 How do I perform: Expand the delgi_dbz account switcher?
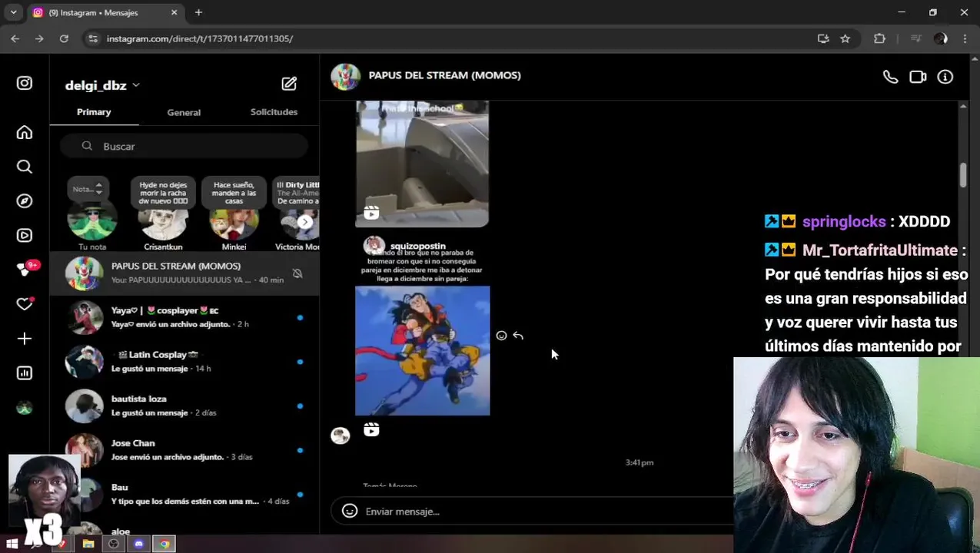coord(102,85)
